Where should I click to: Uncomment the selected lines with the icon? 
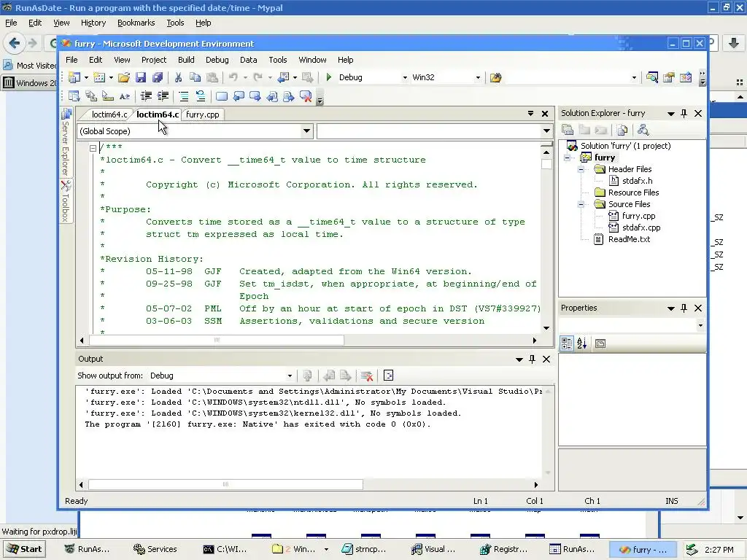[201, 96]
